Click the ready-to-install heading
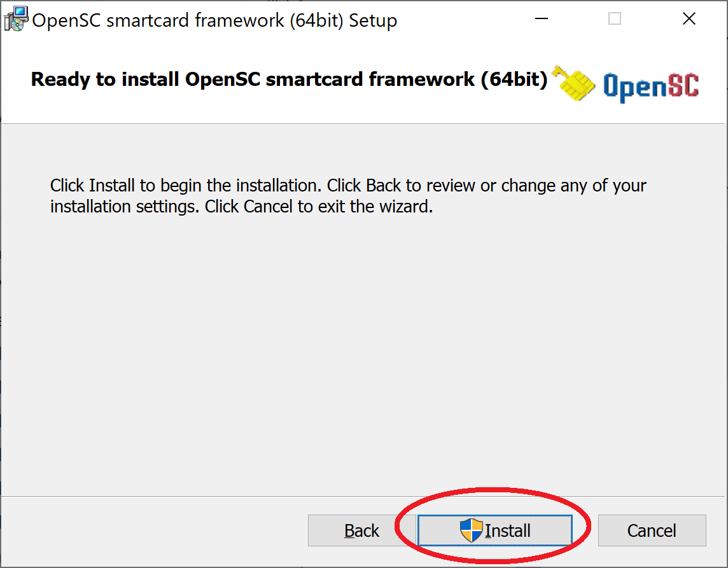This screenshot has height=568, width=728. (290, 79)
